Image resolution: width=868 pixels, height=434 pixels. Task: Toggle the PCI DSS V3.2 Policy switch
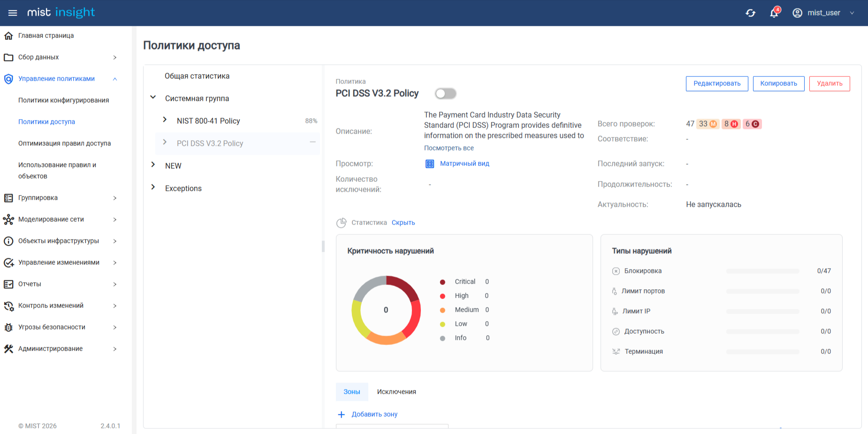click(445, 93)
